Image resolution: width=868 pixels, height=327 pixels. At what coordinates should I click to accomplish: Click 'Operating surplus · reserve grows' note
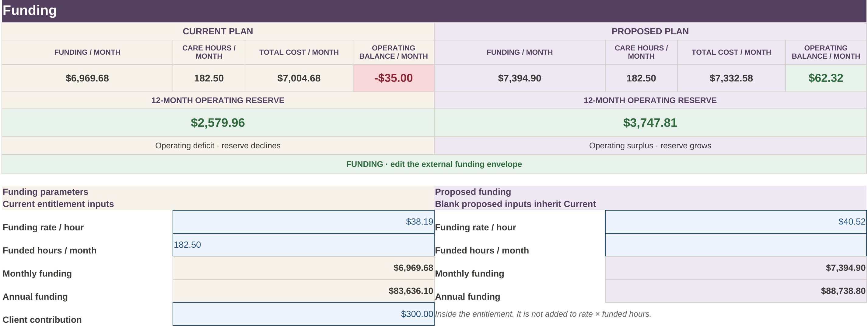click(x=650, y=146)
